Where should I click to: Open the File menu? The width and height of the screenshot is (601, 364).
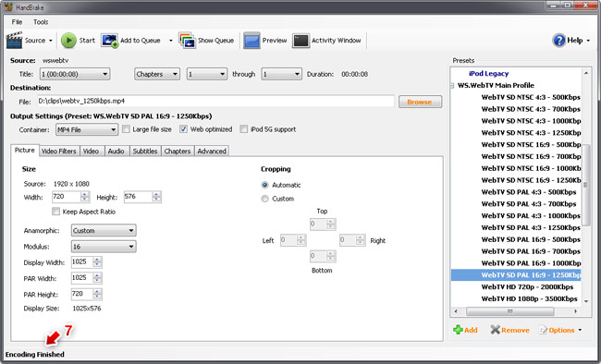(x=17, y=22)
